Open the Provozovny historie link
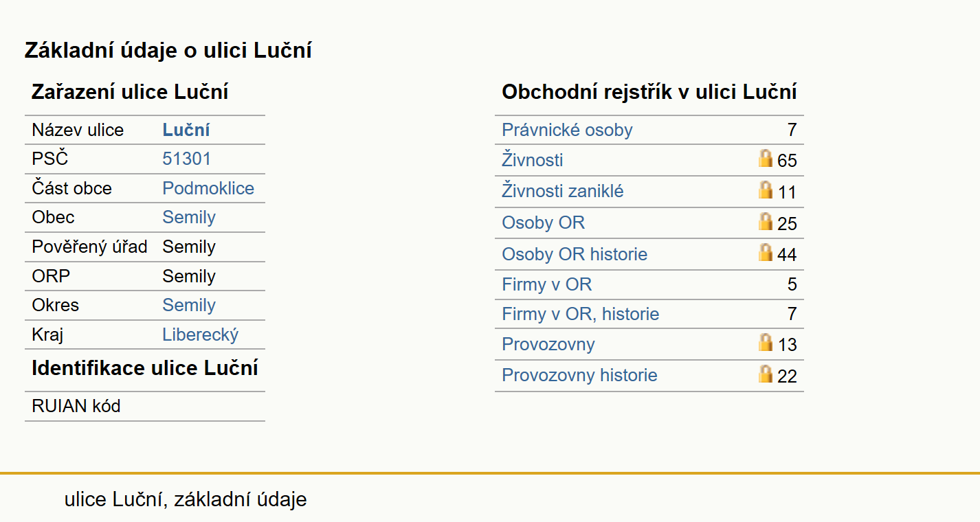The image size is (980, 522). click(579, 375)
